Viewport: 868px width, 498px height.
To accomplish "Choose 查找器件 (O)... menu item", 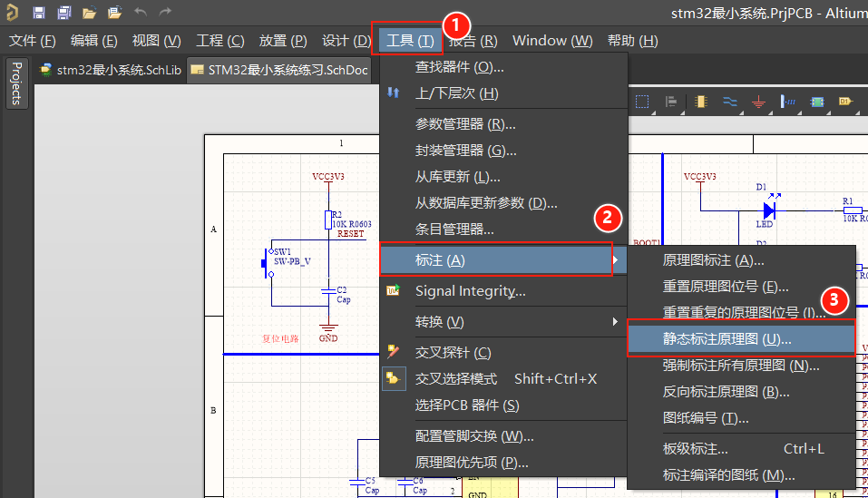I will tap(503, 67).
